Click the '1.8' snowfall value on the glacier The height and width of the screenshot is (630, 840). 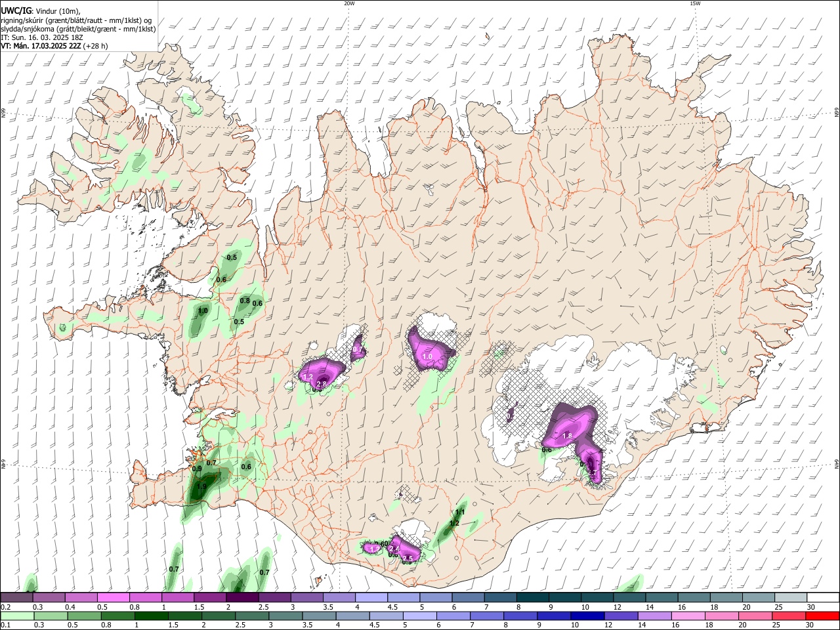[x=568, y=436]
